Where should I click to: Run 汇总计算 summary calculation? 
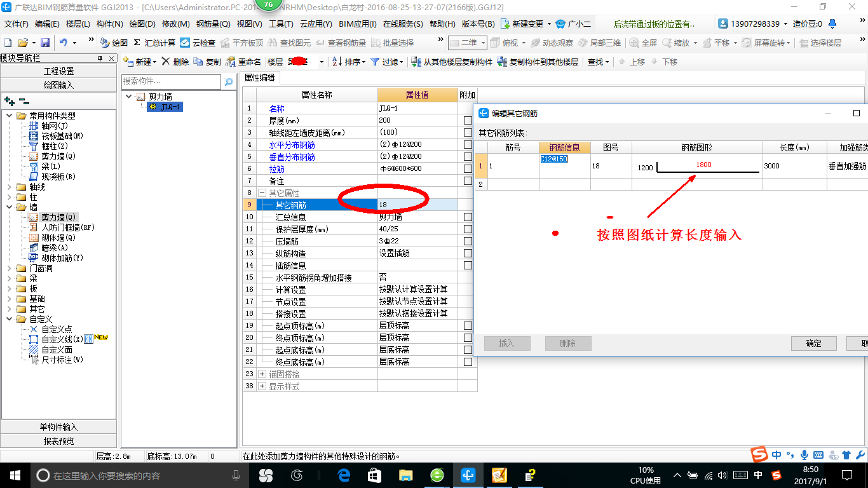154,43
